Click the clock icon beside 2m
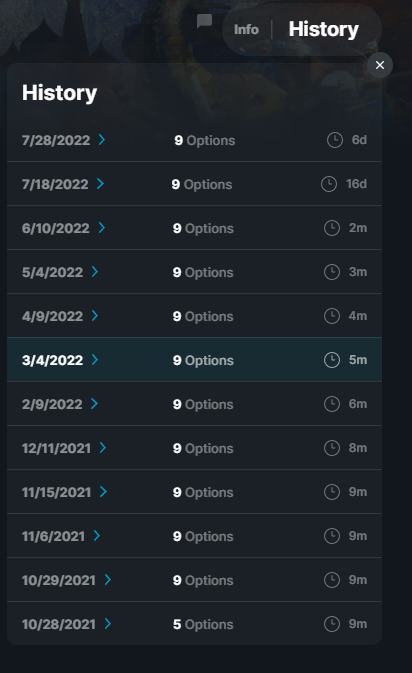This screenshot has width=412, height=673. (332, 228)
